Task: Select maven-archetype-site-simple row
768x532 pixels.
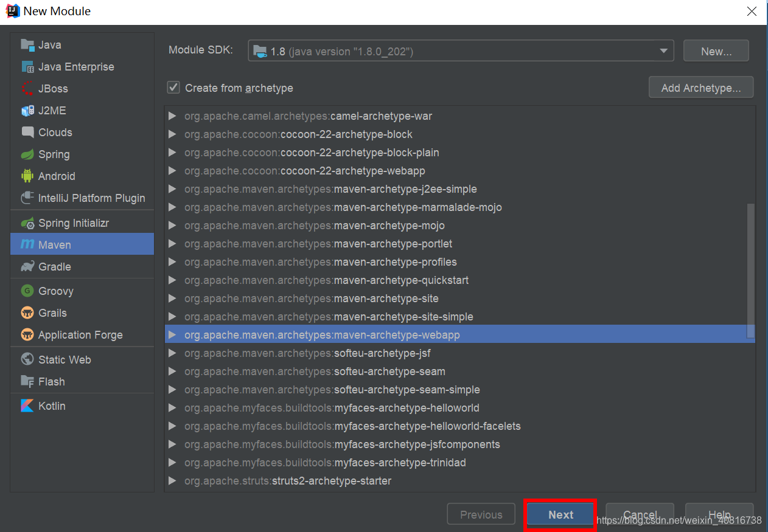Action: coord(460,316)
